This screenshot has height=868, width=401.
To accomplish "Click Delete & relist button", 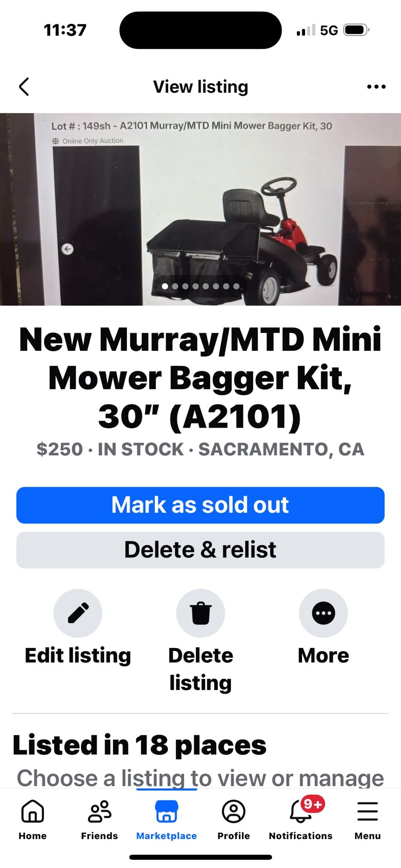I will pos(200,550).
